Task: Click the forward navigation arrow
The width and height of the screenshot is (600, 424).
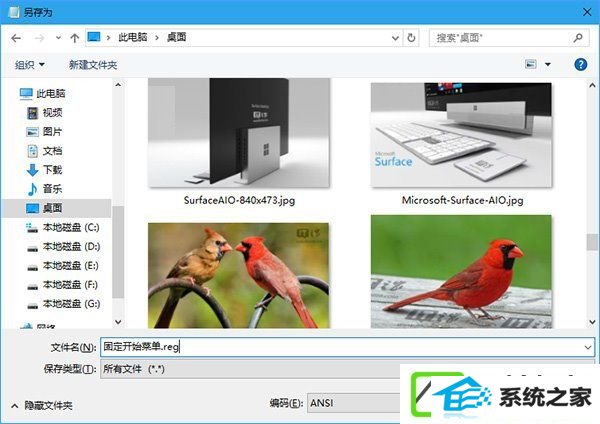Action: coord(39,38)
